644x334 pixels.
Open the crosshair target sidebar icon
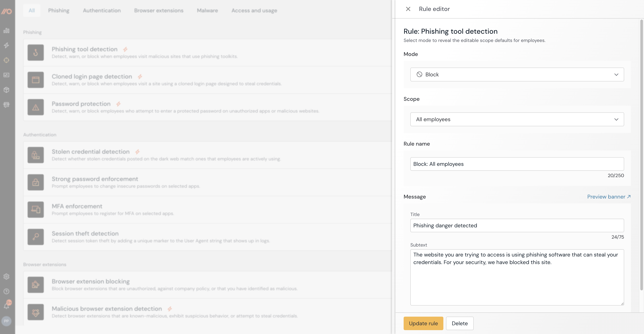point(7,60)
